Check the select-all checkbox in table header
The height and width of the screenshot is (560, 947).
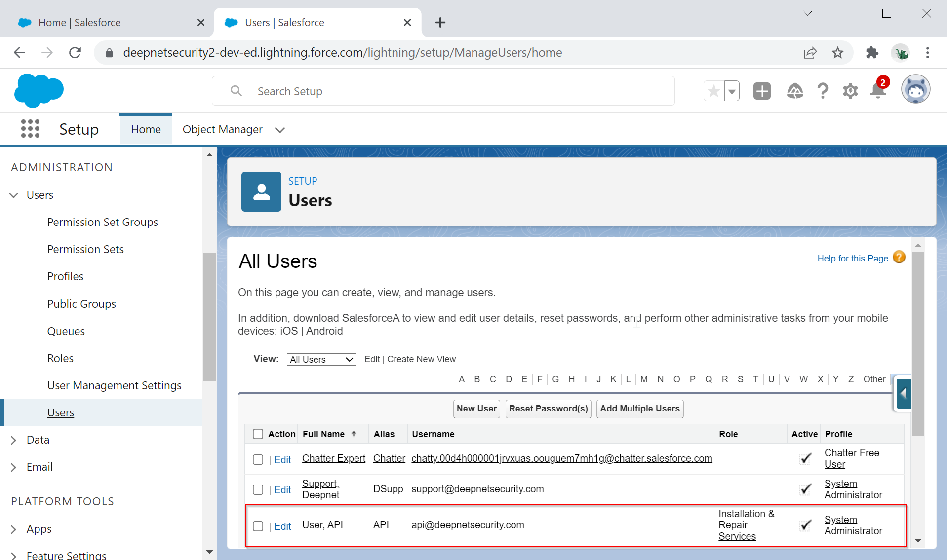[258, 434]
